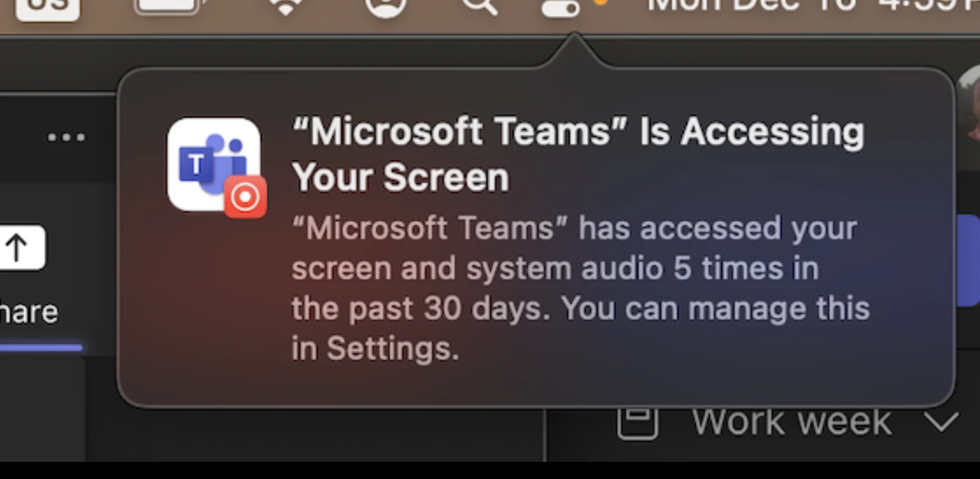Click the calendar icon beside Work week
Viewport: 980px width, 479px height.
[637, 422]
